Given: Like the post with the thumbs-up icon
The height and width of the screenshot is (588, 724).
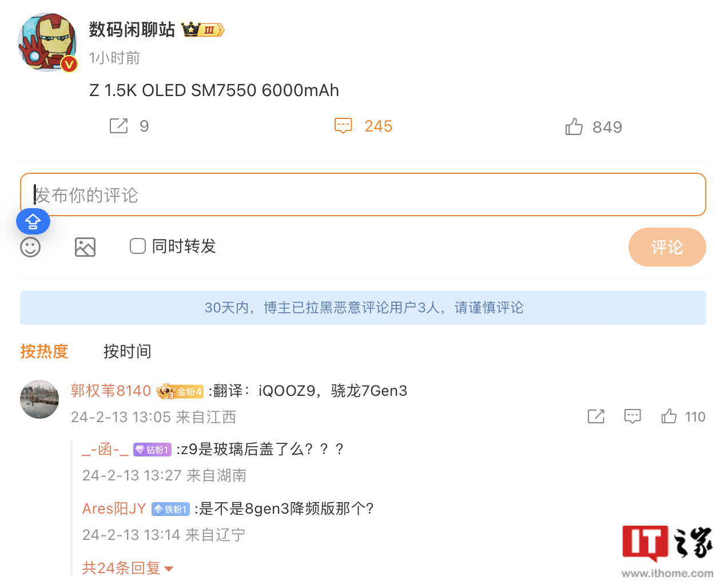Looking at the screenshot, I should pyautogui.click(x=574, y=126).
